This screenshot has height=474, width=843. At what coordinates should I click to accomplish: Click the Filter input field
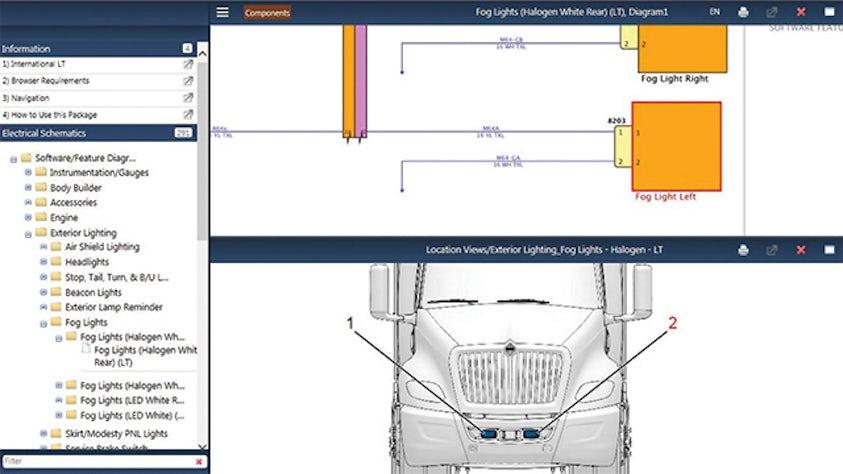tap(98, 461)
